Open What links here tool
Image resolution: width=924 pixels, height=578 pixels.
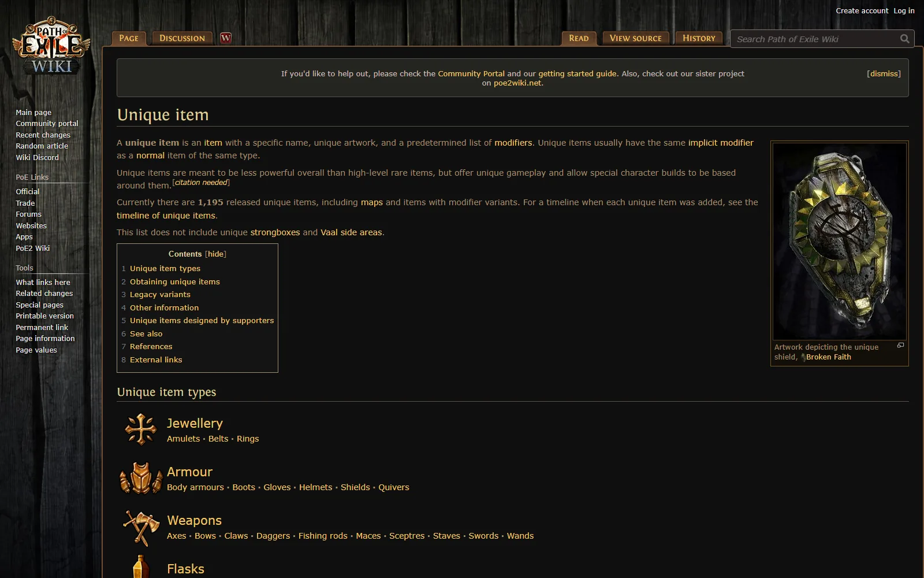click(x=43, y=282)
